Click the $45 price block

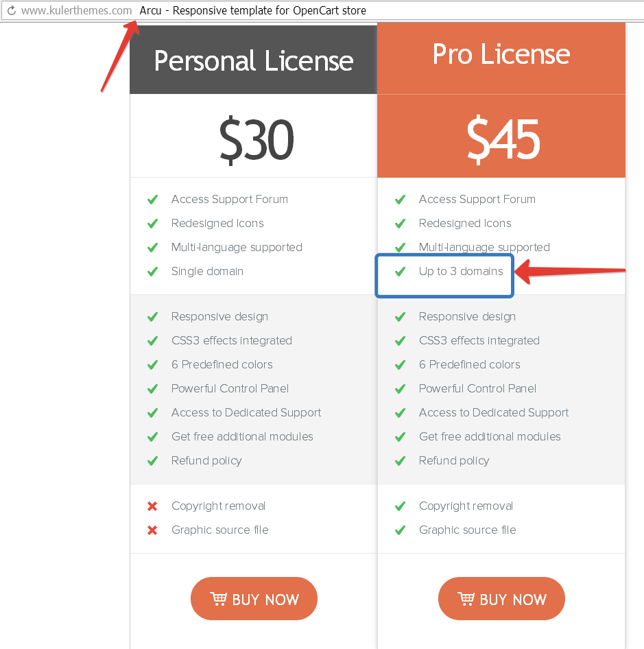pyautogui.click(x=503, y=139)
